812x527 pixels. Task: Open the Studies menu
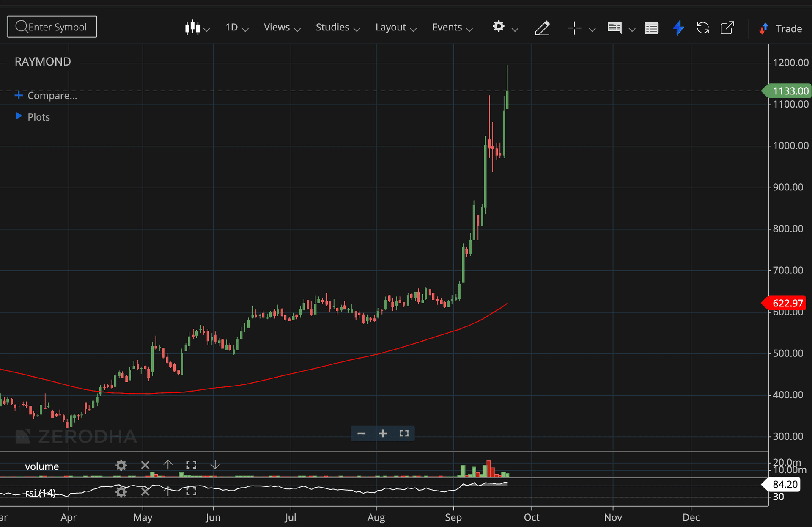337,28
